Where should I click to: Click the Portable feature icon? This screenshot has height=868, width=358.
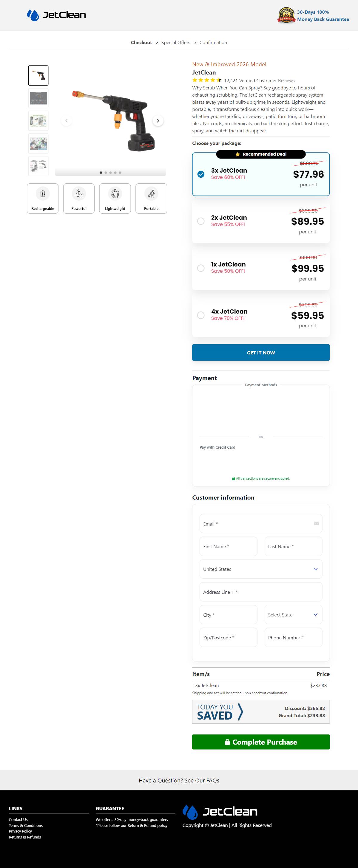[151, 194]
